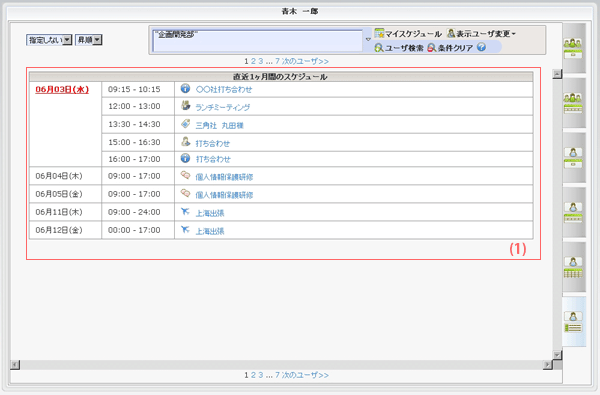Switch to personal month grid view in sidebar
The image size is (600, 395).
tap(573, 267)
